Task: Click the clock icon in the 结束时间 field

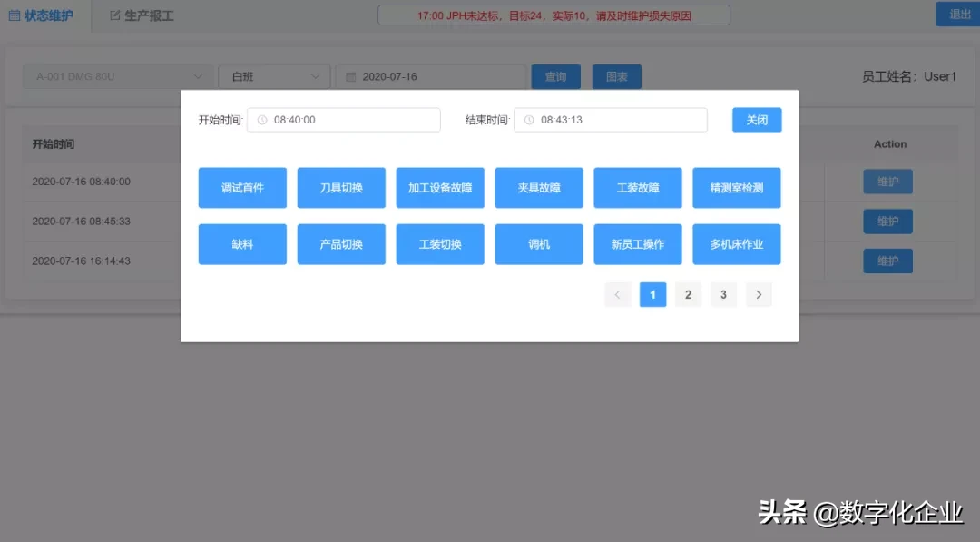Action: [x=527, y=119]
